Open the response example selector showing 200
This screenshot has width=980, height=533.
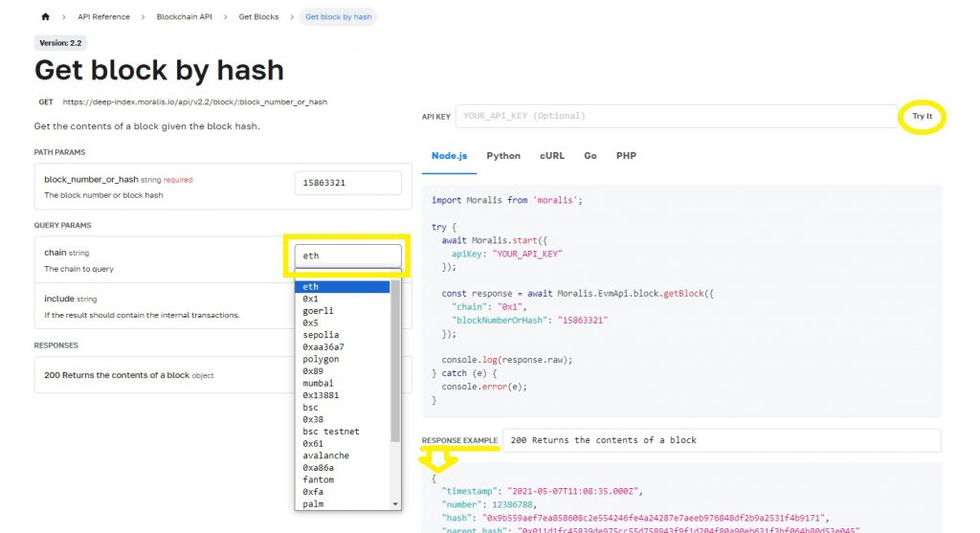[722, 440]
